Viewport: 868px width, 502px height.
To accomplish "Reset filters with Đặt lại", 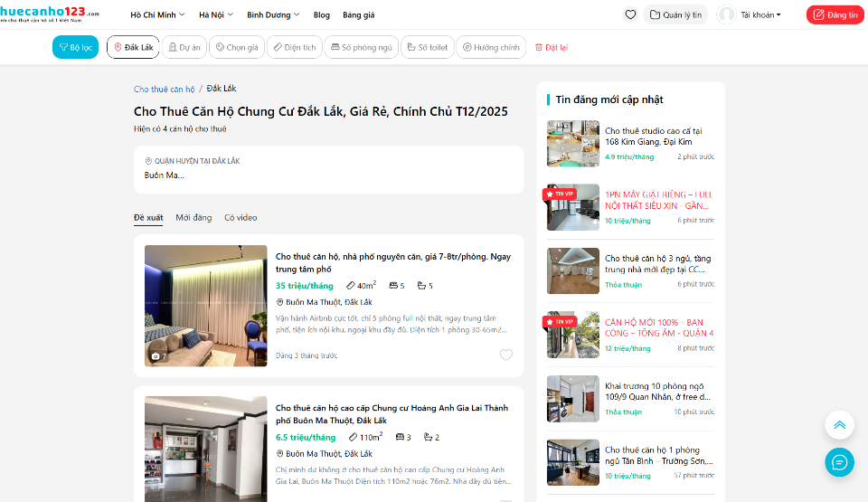I will coord(552,48).
